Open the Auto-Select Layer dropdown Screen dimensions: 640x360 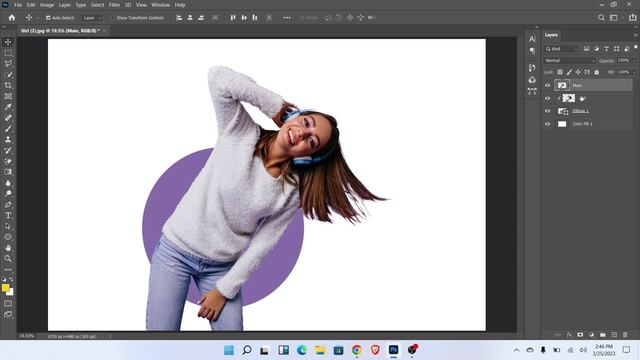pos(92,18)
